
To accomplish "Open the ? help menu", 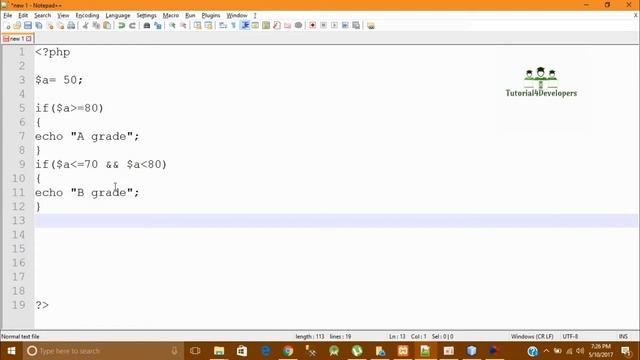I will (x=255, y=16).
